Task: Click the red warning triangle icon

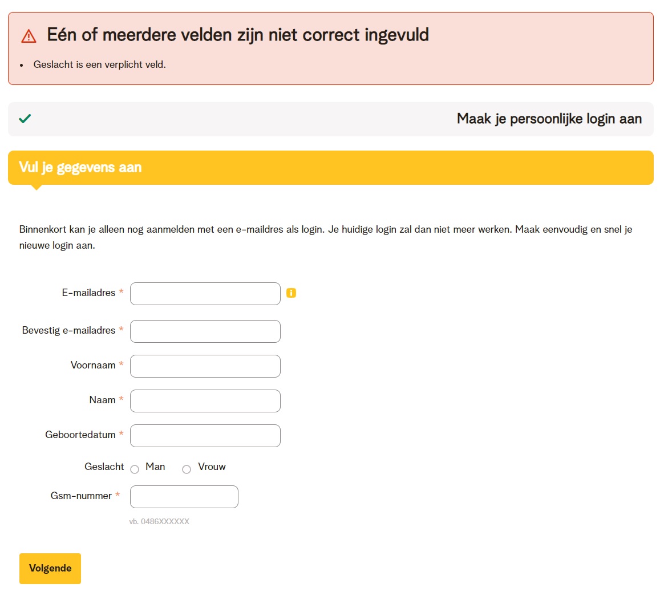Action: point(29,36)
